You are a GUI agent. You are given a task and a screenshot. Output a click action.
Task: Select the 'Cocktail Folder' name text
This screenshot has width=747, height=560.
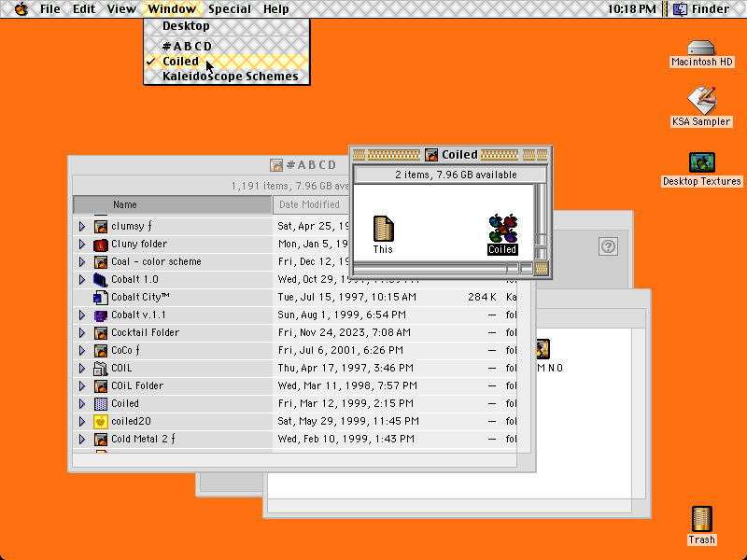(146, 333)
